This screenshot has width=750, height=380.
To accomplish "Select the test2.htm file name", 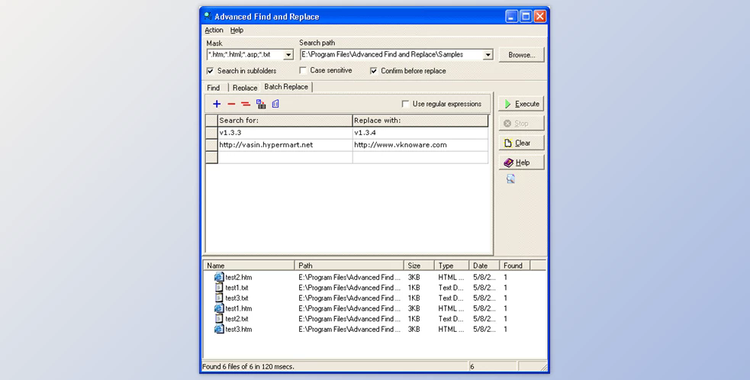I will point(239,278).
